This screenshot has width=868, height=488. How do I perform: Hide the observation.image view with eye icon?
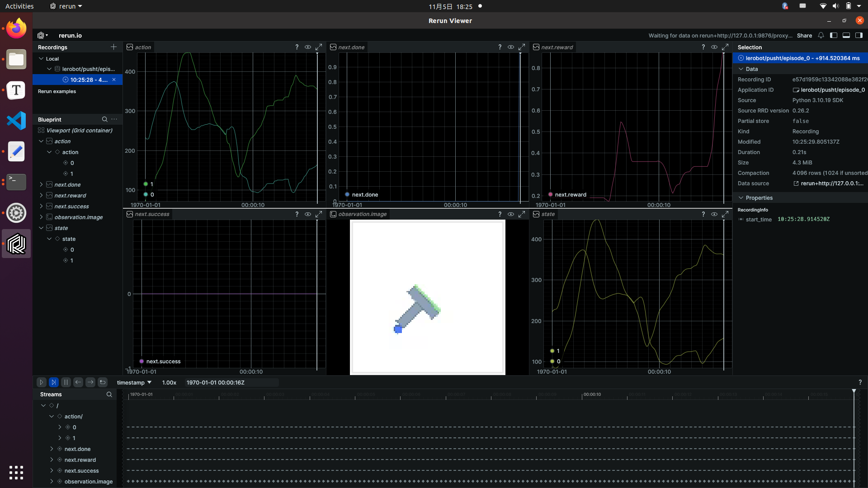pyautogui.click(x=511, y=214)
